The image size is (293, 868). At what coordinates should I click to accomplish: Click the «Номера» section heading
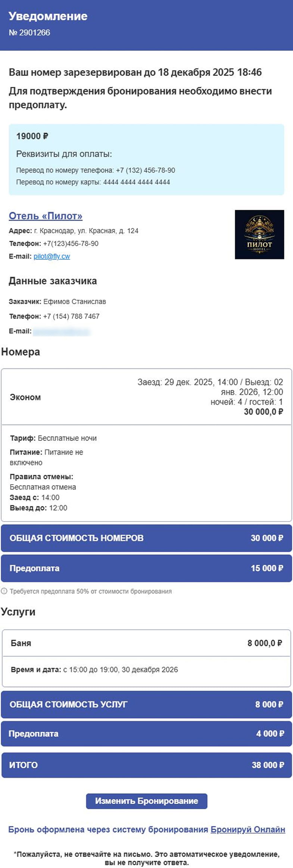click(x=21, y=352)
